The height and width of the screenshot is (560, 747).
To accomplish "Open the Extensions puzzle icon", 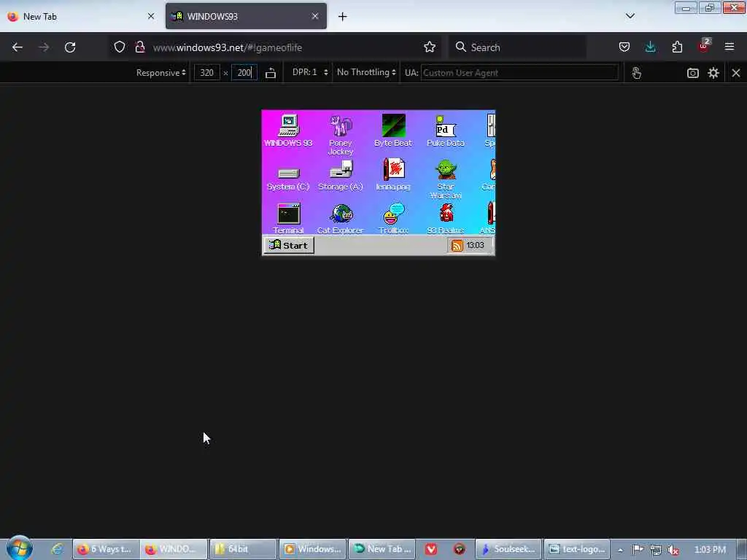I will tap(677, 47).
